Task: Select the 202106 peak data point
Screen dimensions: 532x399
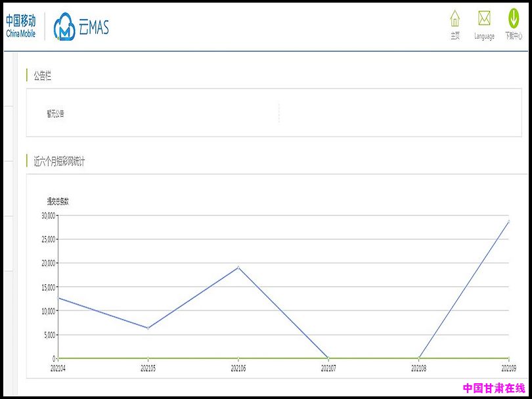Action: pos(238,267)
